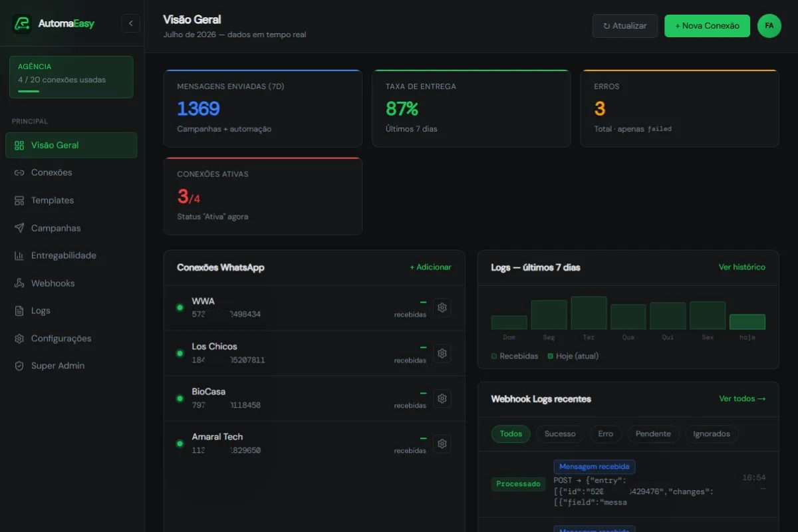Click the Ter bar in logs chart
This screenshot has height=532, width=798.
tap(589, 313)
